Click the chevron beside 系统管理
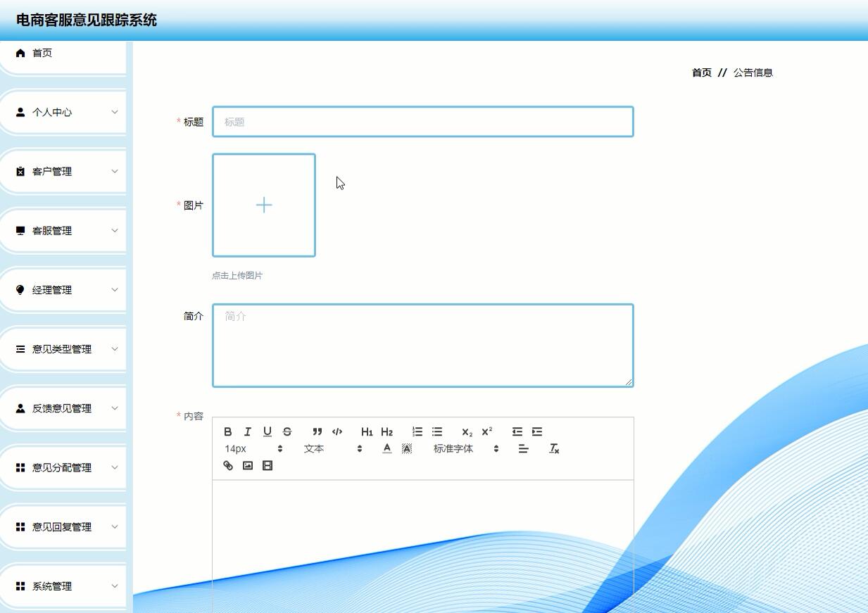Image resolution: width=868 pixels, height=613 pixels. click(115, 585)
